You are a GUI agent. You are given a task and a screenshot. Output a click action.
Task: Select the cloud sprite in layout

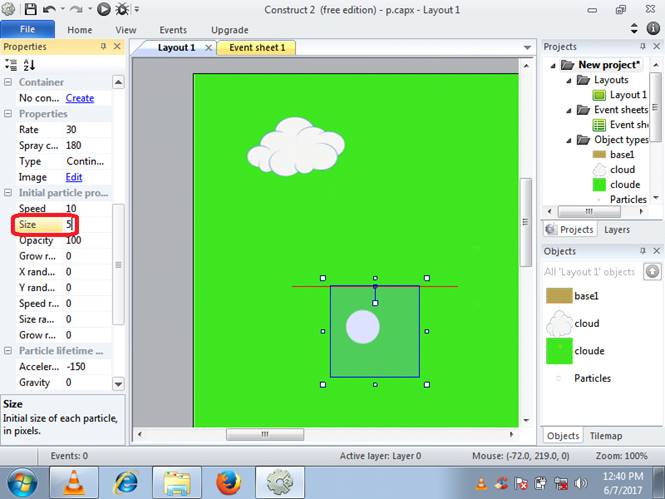coord(296,146)
